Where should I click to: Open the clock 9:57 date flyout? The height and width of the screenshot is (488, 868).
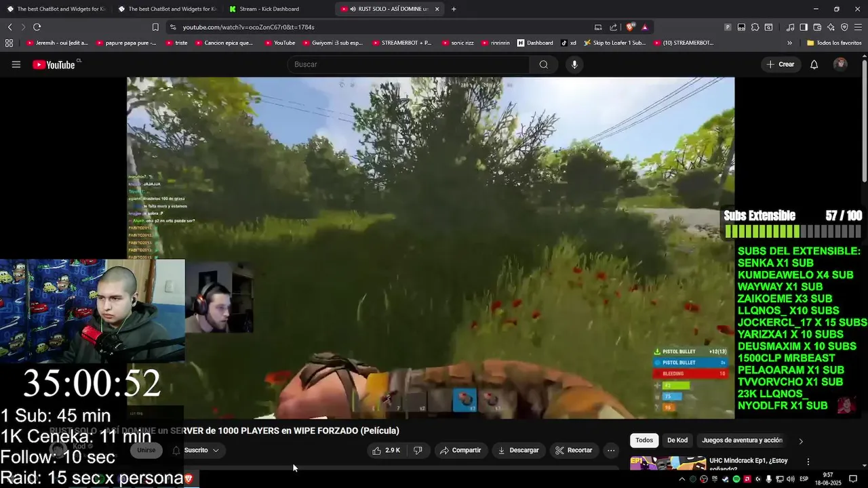pos(828,479)
